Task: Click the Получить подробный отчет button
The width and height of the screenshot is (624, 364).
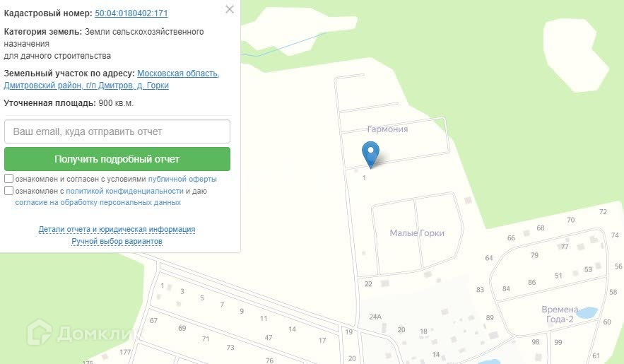Action: [117, 159]
